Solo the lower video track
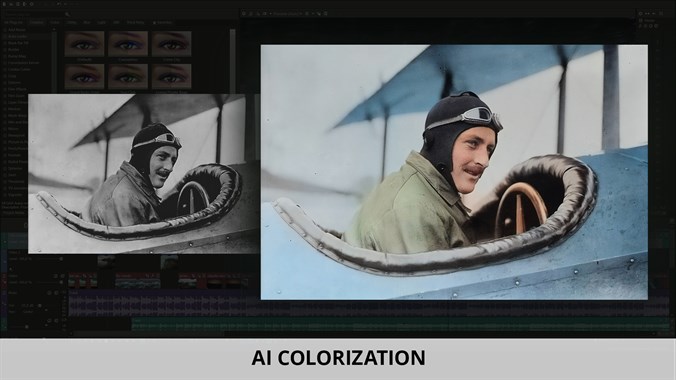Viewport: 676px width, 380px height. click(63, 276)
